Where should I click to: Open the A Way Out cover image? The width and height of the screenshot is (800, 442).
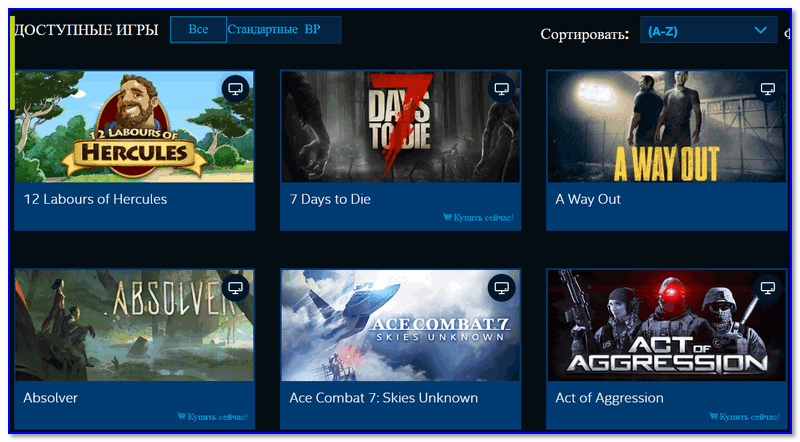(x=667, y=127)
